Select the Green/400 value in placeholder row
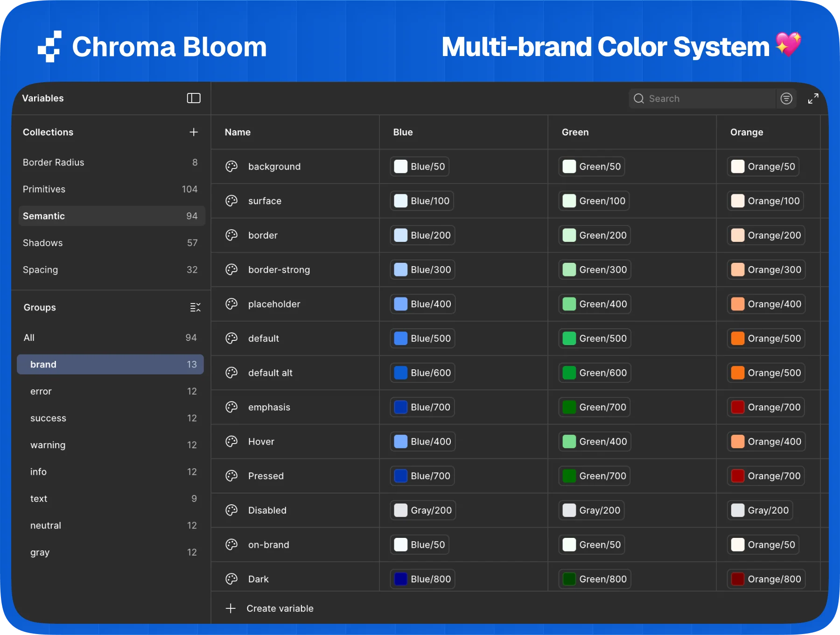The width and height of the screenshot is (840, 635). click(595, 304)
